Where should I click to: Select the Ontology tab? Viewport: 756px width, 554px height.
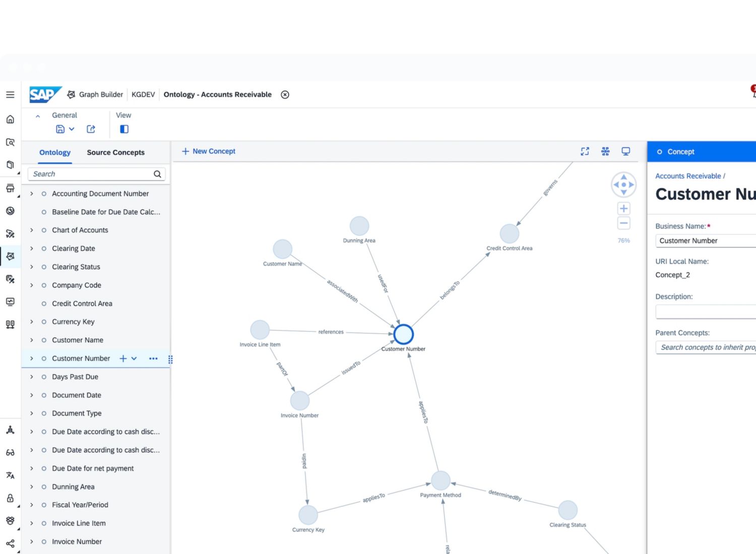tap(55, 153)
